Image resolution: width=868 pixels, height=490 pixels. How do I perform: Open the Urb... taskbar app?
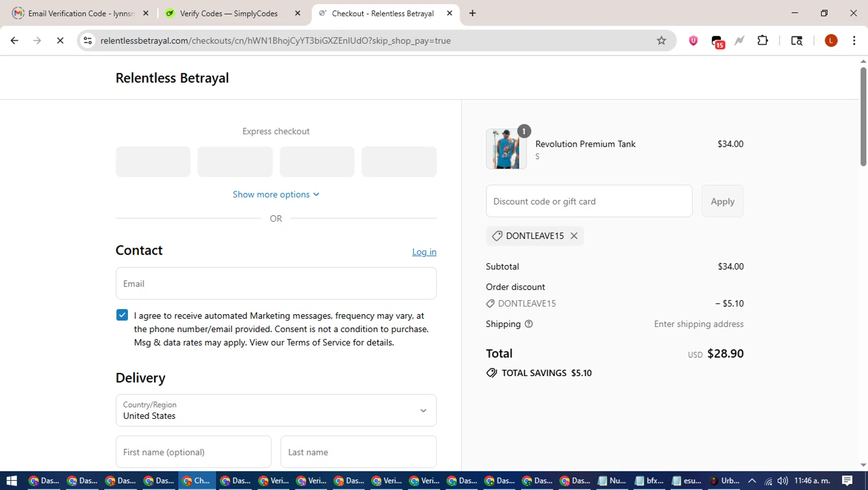tap(724, 481)
